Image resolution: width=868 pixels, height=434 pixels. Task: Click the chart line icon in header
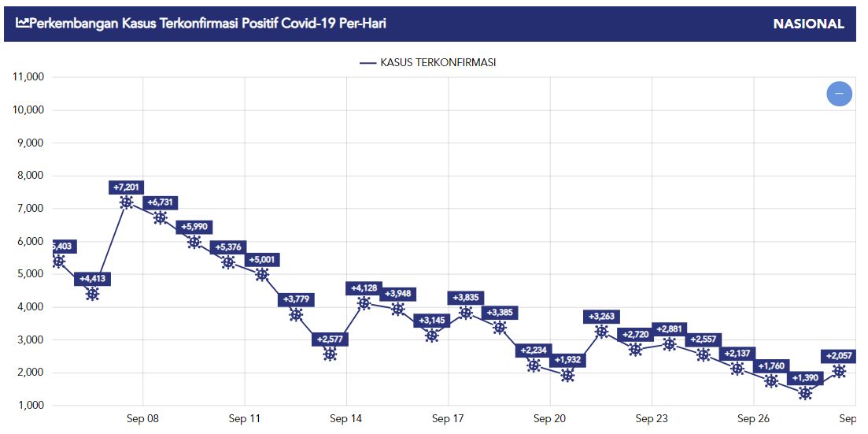(x=22, y=24)
